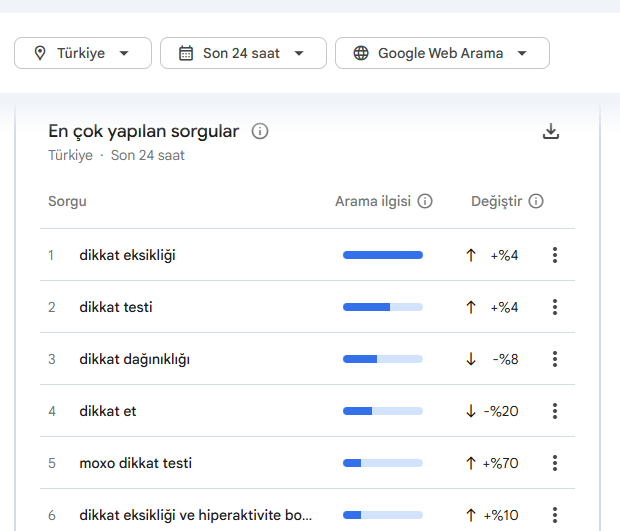Open the dikkat eksikliği ve hiperaktivite query
The height and width of the screenshot is (531, 620).
(196, 515)
